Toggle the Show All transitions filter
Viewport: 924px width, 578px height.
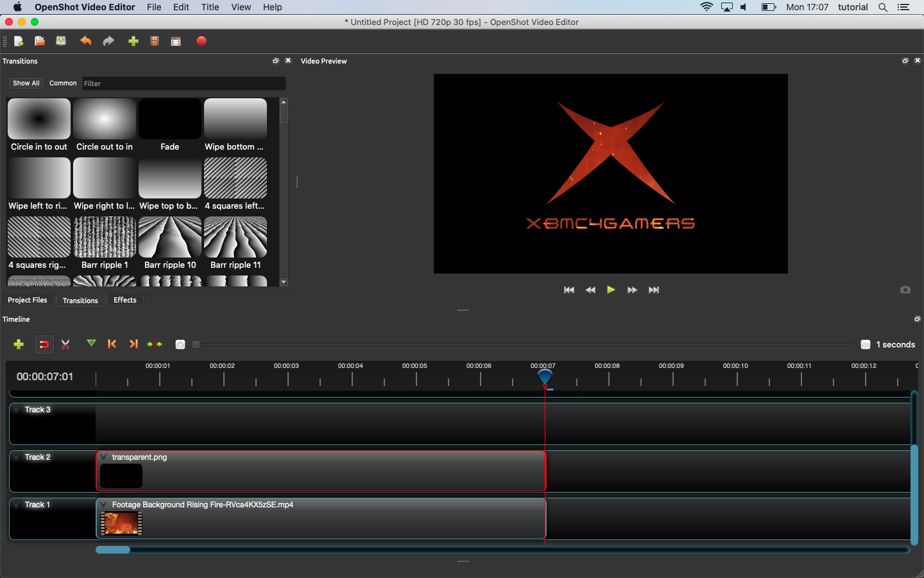tap(26, 83)
